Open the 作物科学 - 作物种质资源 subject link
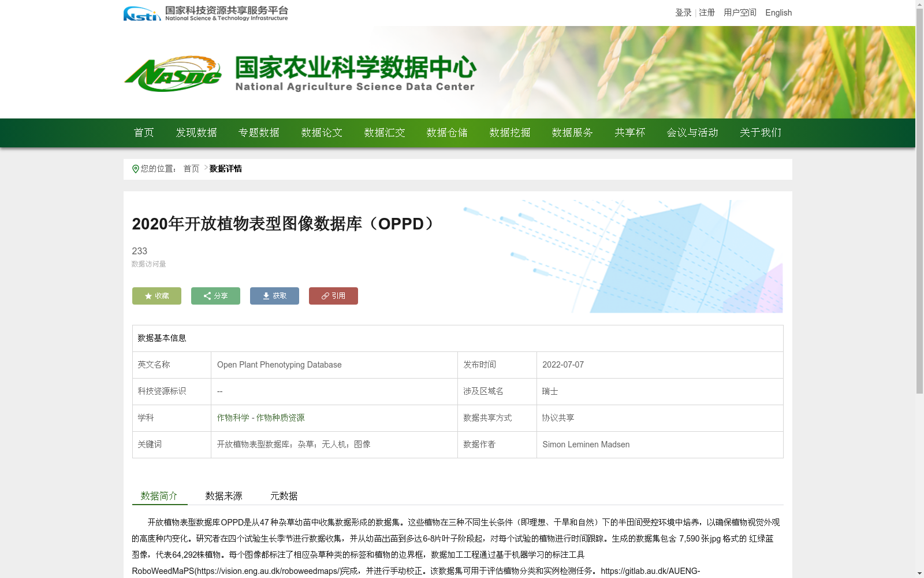924x578 pixels. click(261, 418)
